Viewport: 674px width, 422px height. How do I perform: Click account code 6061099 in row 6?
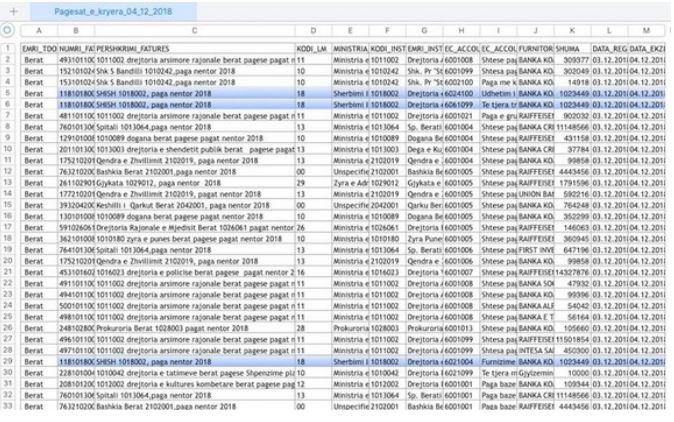pyautogui.click(x=461, y=104)
